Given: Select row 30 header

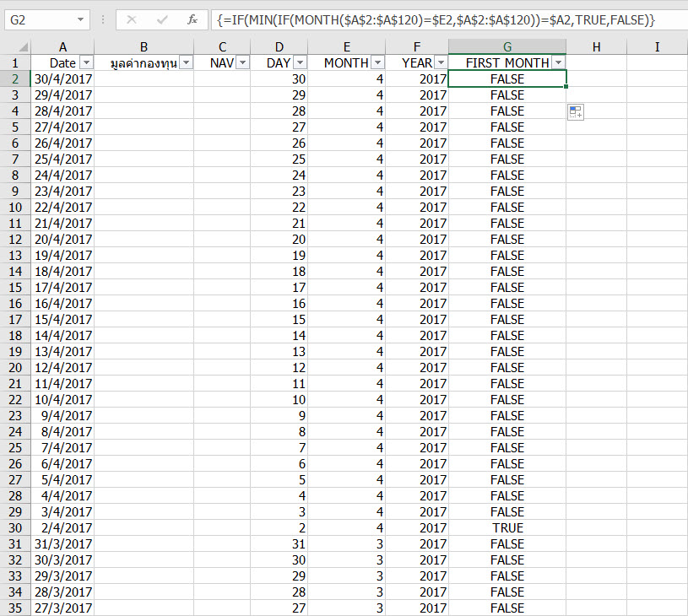Looking at the screenshot, I should [x=15, y=527].
